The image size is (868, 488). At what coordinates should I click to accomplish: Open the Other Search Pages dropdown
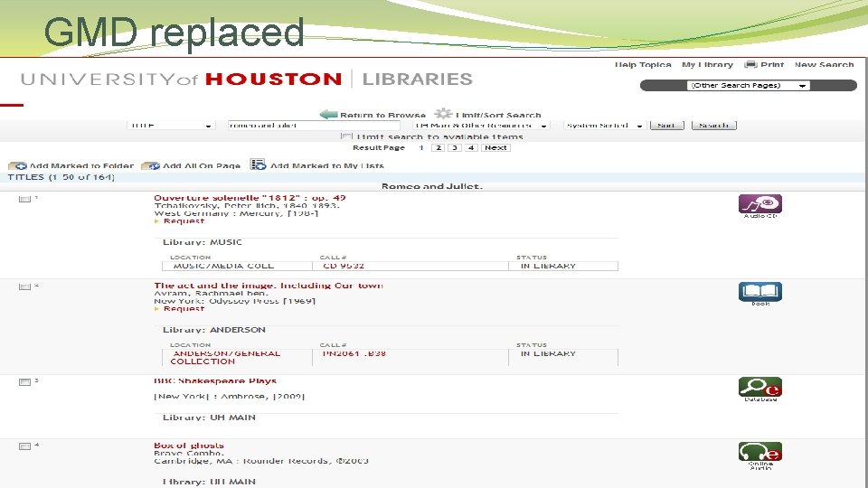pyautogui.click(x=749, y=85)
